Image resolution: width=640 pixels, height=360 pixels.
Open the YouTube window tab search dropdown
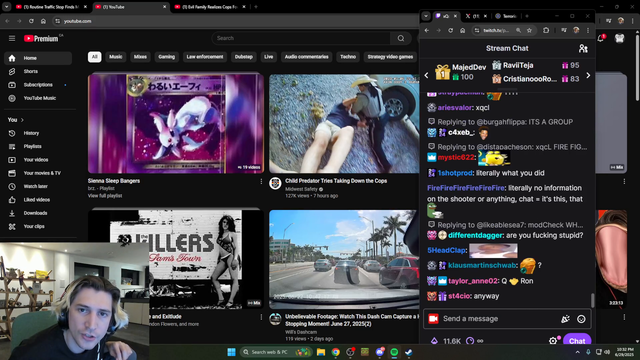[x=7, y=7]
